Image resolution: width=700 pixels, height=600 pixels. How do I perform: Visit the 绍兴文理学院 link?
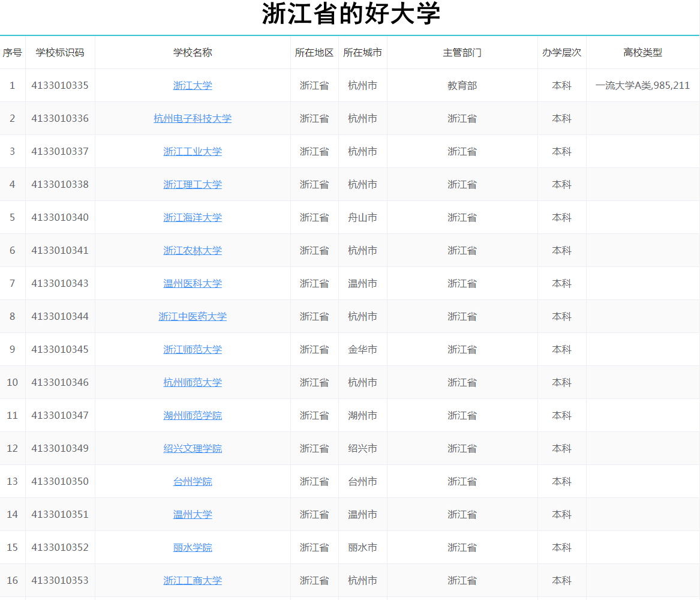(192, 448)
